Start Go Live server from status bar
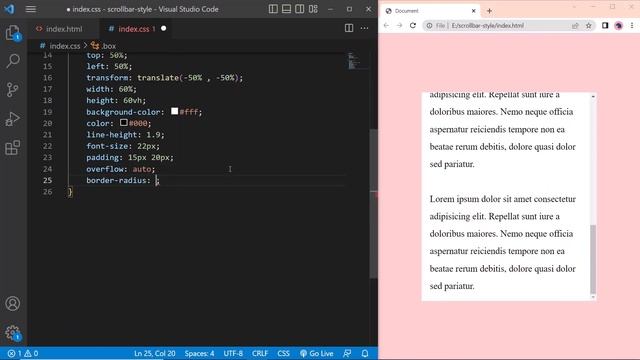640x360 pixels. [317, 353]
